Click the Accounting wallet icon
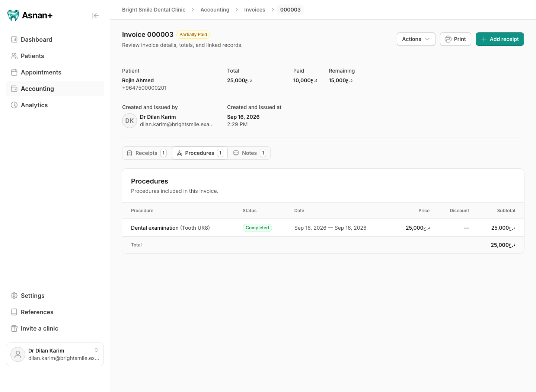Image resolution: width=536 pixels, height=392 pixels. [x=14, y=89]
